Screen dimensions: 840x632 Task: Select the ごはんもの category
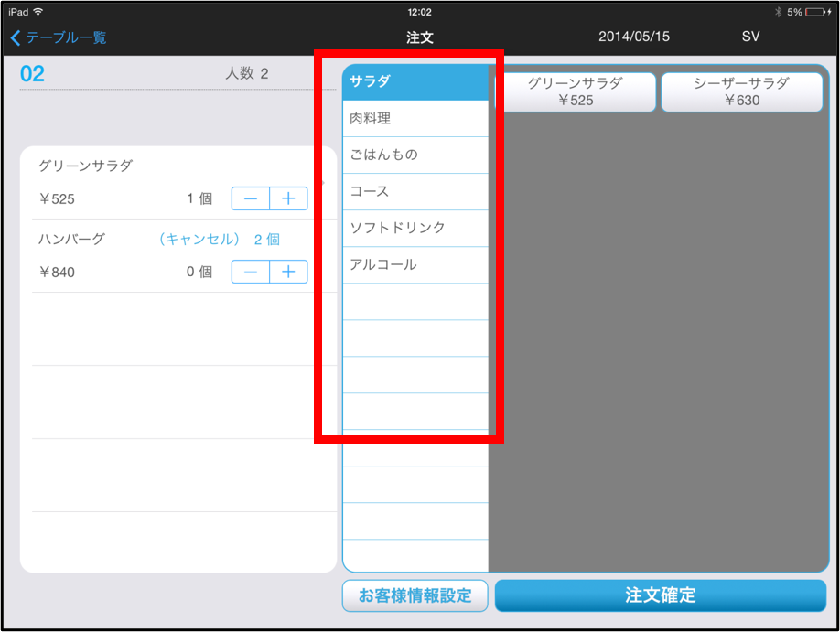click(x=415, y=155)
